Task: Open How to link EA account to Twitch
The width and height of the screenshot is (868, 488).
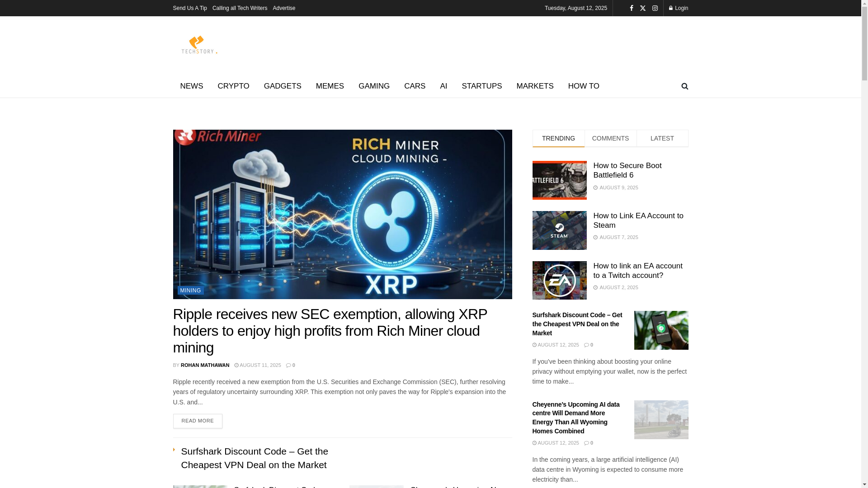Action: click(x=637, y=271)
